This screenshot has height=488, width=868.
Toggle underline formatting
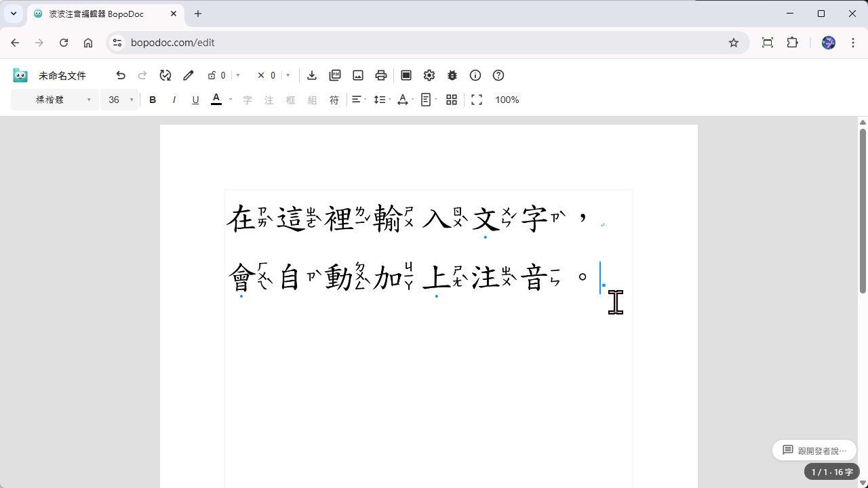195,100
